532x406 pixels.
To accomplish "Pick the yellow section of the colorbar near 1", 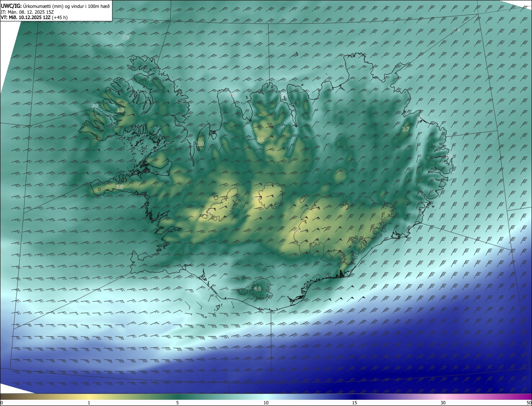I will coord(89,396).
